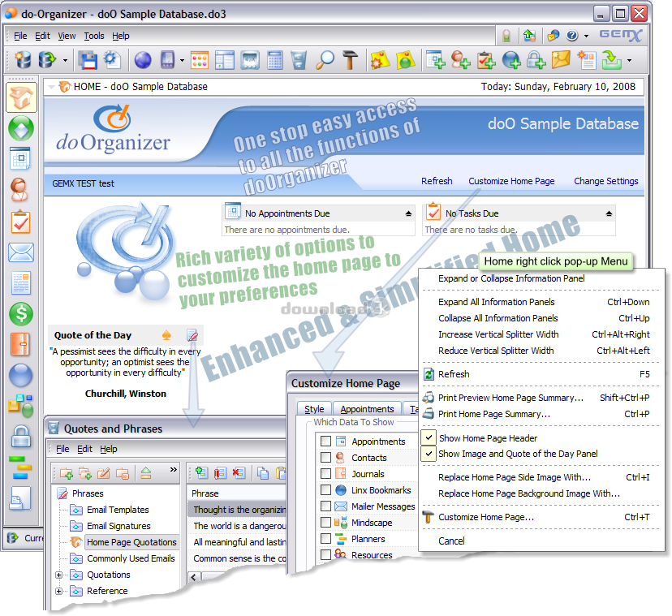Screen dimensions: 672x616
Task: Open the Contacts sidebar icon
Action: click(20, 190)
